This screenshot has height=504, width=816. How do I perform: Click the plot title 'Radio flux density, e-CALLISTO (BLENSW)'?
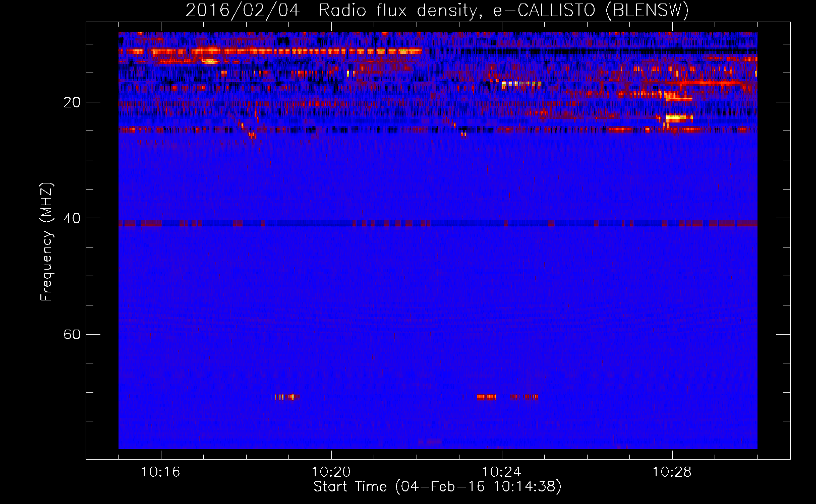503,10
